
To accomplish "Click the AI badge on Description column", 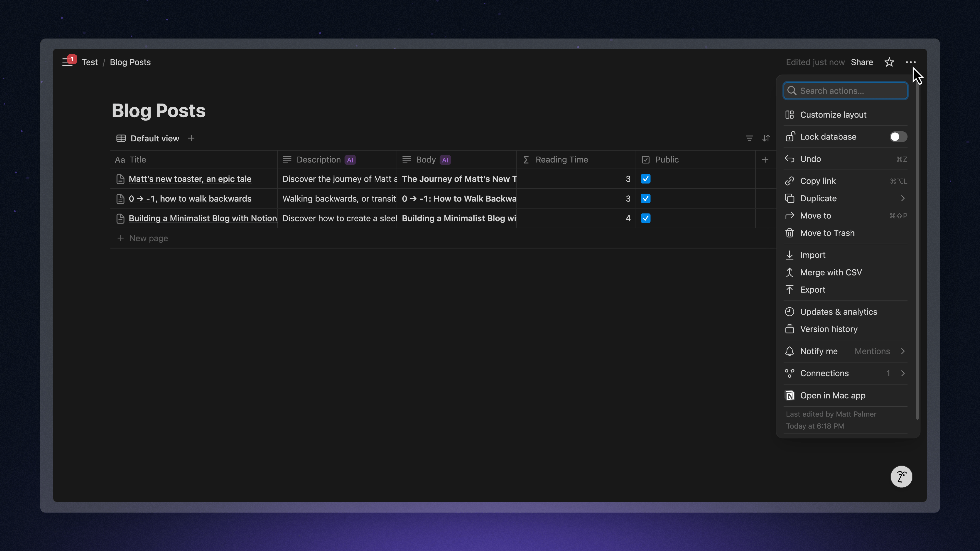I will (350, 160).
